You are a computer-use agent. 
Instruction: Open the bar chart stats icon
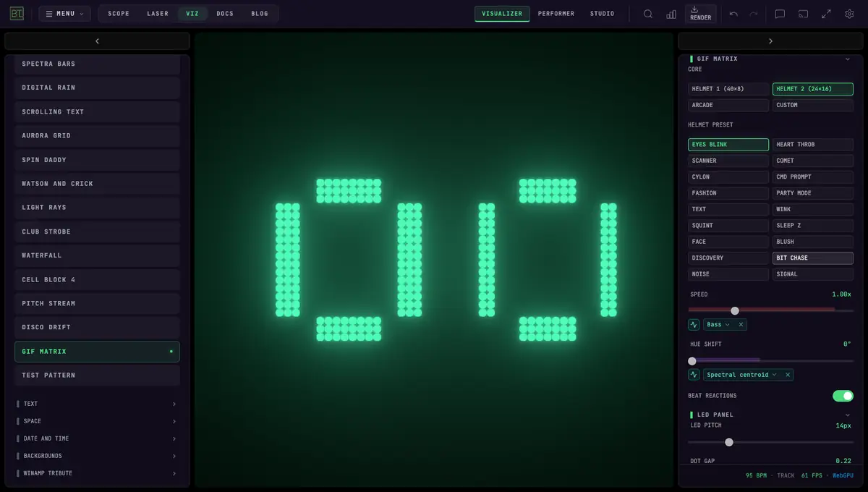[671, 14]
